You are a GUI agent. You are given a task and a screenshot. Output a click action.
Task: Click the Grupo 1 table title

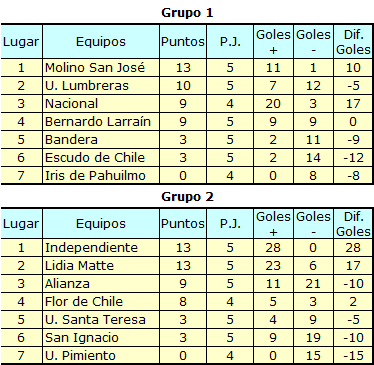187,13
